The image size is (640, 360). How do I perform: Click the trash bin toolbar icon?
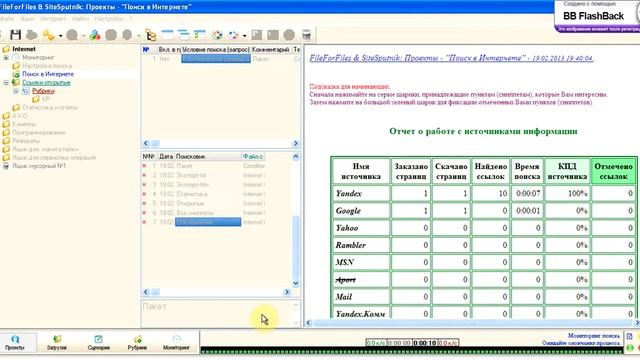coord(306,35)
